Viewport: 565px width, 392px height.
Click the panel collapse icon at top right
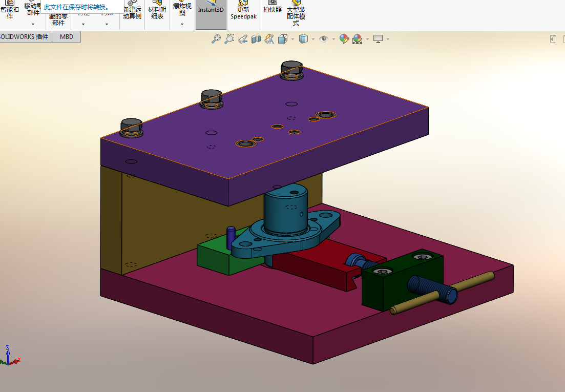pyautogui.click(x=553, y=39)
